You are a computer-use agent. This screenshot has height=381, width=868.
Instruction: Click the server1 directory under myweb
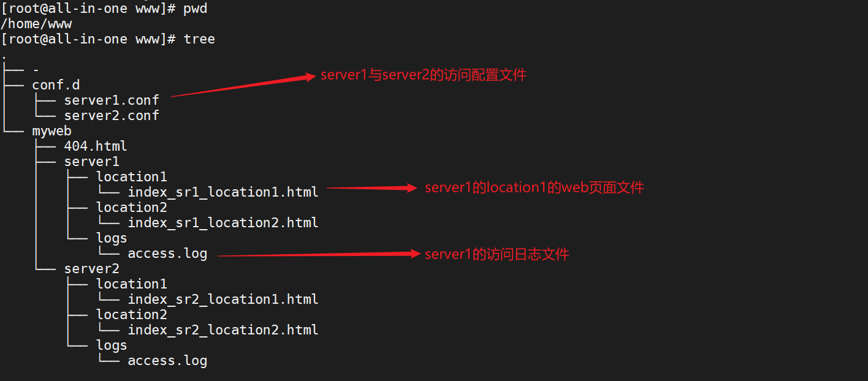coord(91,161)
